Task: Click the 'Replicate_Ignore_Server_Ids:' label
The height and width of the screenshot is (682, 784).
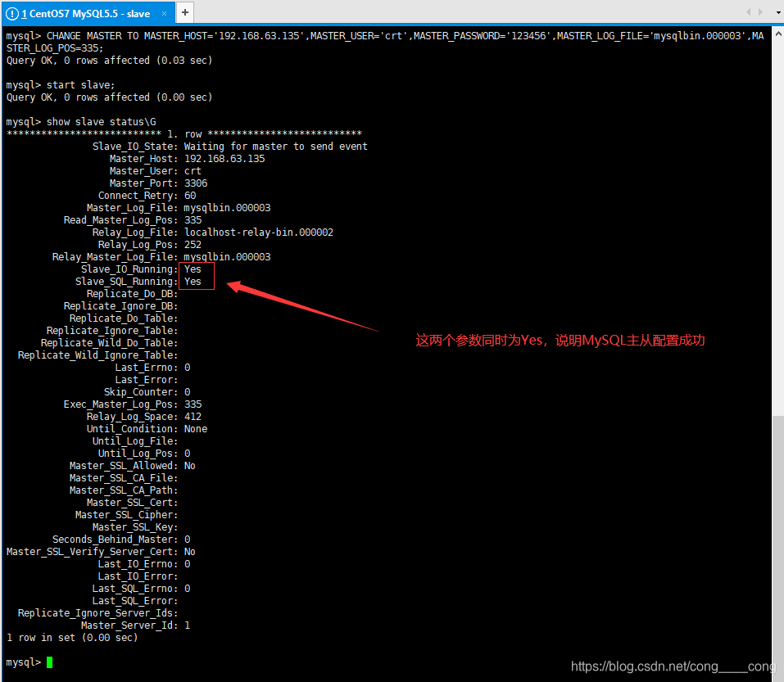Action: pos(98,613)
